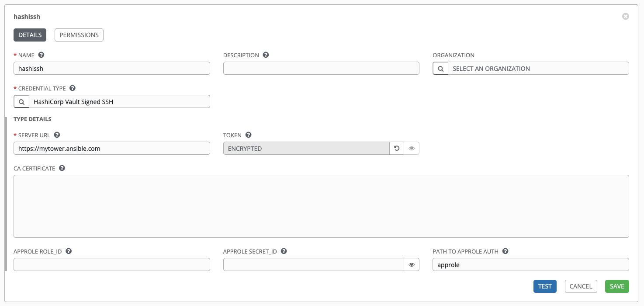The image size is (644, 306).
Task: Open help tooltip next to Name label
Action: coord(42,55)
